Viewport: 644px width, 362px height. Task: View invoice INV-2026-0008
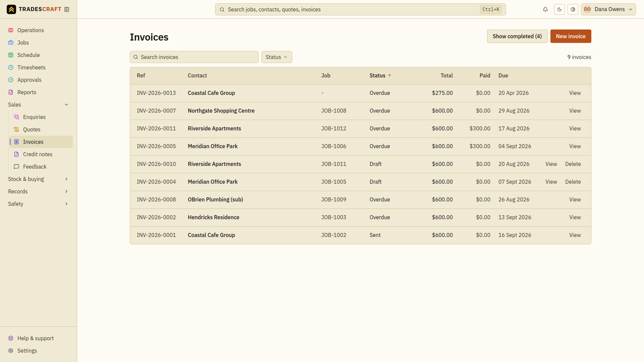tap(575, 199)
